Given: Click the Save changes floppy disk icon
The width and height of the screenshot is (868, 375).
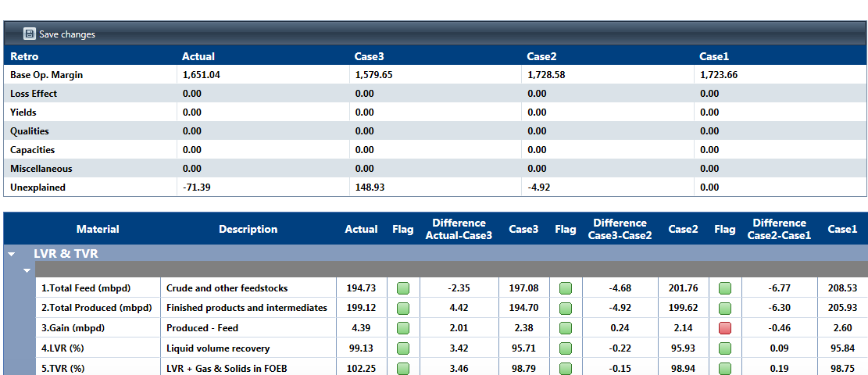Looking at the screenshot, I should coord(30,34).
